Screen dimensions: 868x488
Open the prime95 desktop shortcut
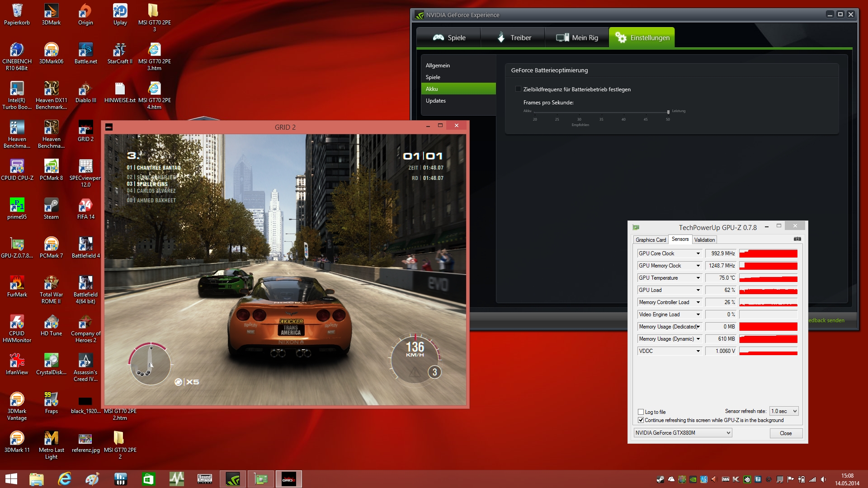(x=17, y=209)
